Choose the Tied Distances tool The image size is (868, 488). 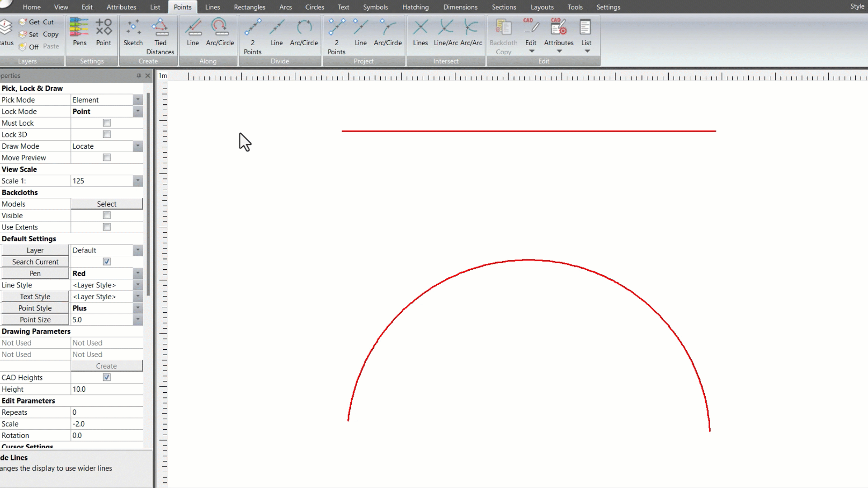(160, 36)
